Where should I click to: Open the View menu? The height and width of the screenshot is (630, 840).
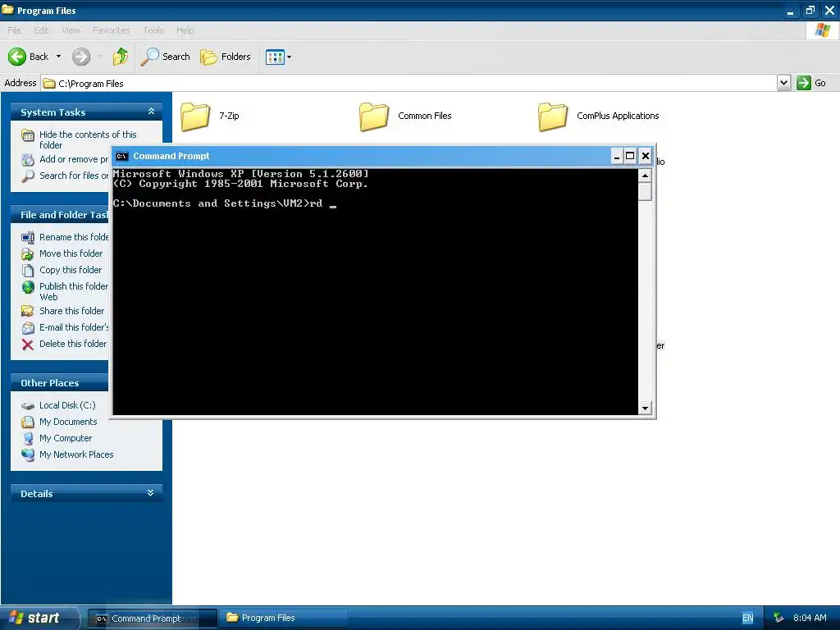(71, 30)
